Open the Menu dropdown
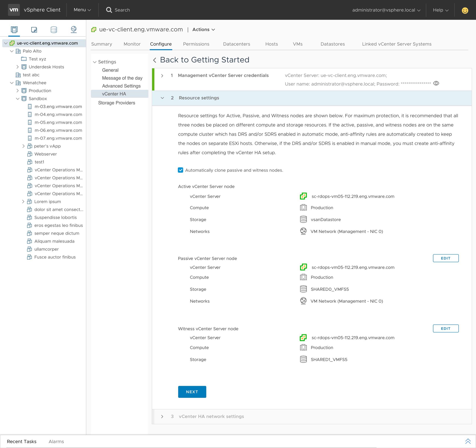Image resolution: width=476 pixels, height=448 pixels. pyautogui.click(x=82, y=10)
